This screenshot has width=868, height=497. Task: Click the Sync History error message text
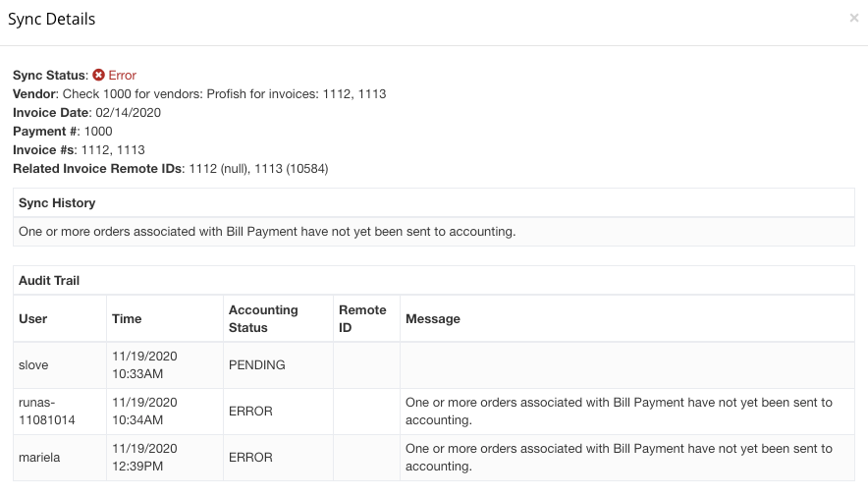(x=267, y=232)
